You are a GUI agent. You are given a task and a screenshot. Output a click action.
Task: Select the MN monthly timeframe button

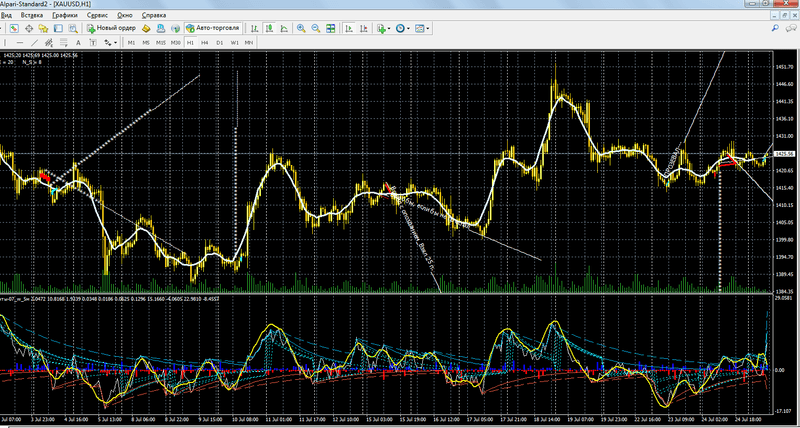(248, 44)
